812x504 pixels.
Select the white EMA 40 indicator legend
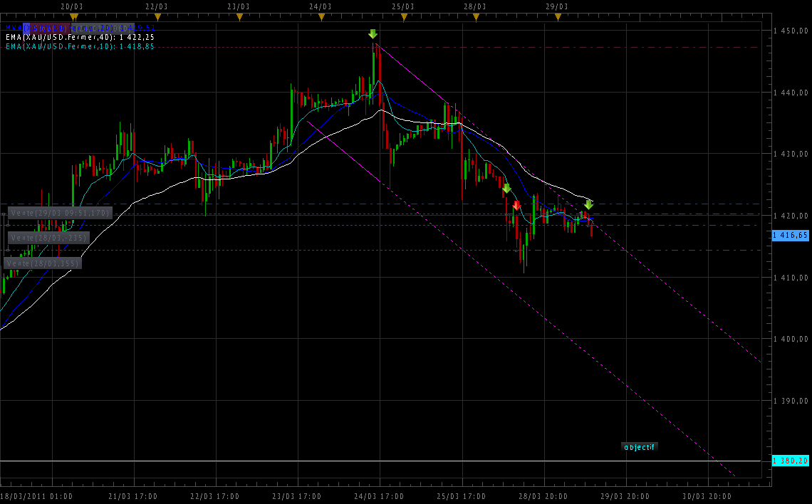pos(80,37)
